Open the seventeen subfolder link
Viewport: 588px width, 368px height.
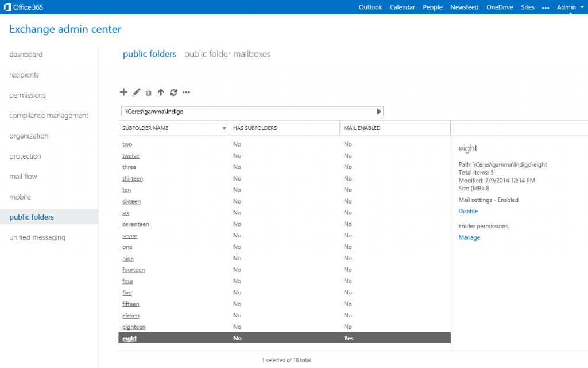coord(136,224)
